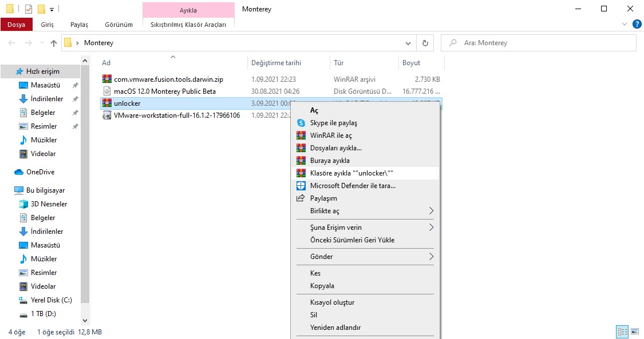Viewport: 644px width, 339px height.
Task: Switch to large icons view in status bar
Action: coord(635,332)
